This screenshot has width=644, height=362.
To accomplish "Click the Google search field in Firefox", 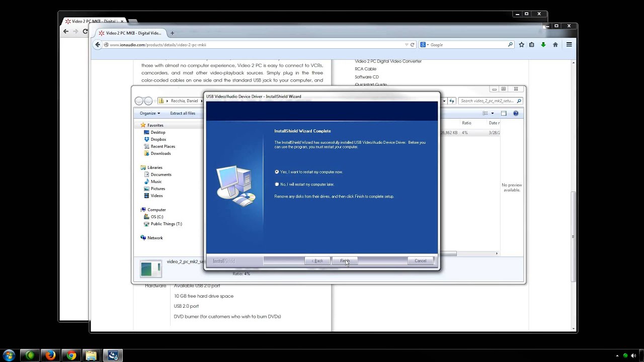I will point(468,45).
